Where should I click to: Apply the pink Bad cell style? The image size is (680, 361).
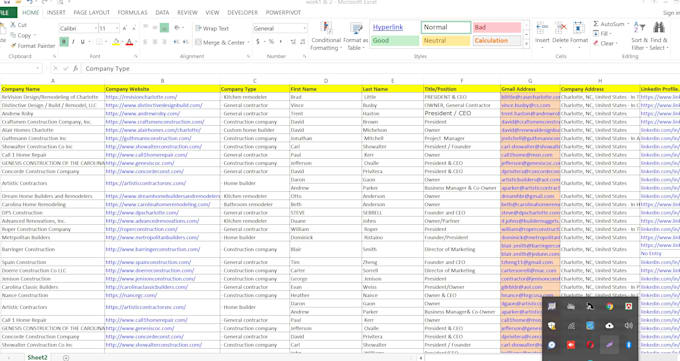[497, 27]
